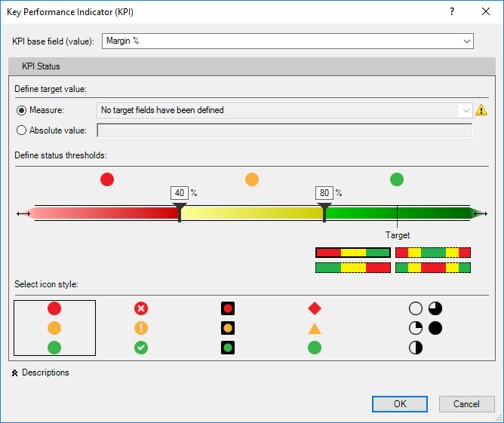Open the help question mark button
Viewport: 504px width, 423px height.
(x=452, y=12)
